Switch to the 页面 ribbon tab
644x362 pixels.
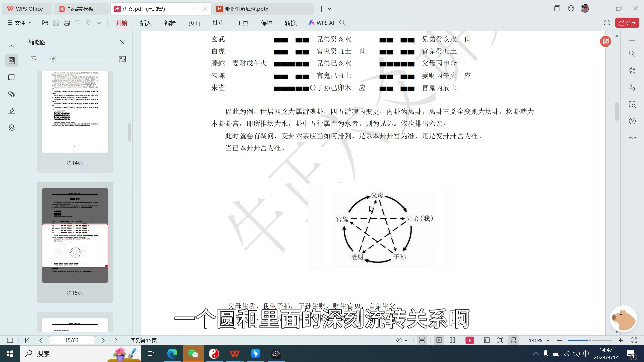[x=194, y=23]
